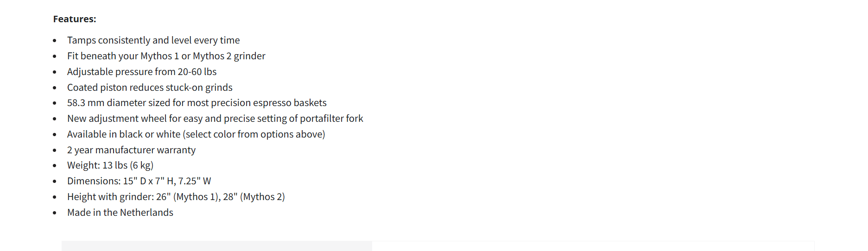
Task: Click the Dimensions feature line
Action: [x=139, y=181]
